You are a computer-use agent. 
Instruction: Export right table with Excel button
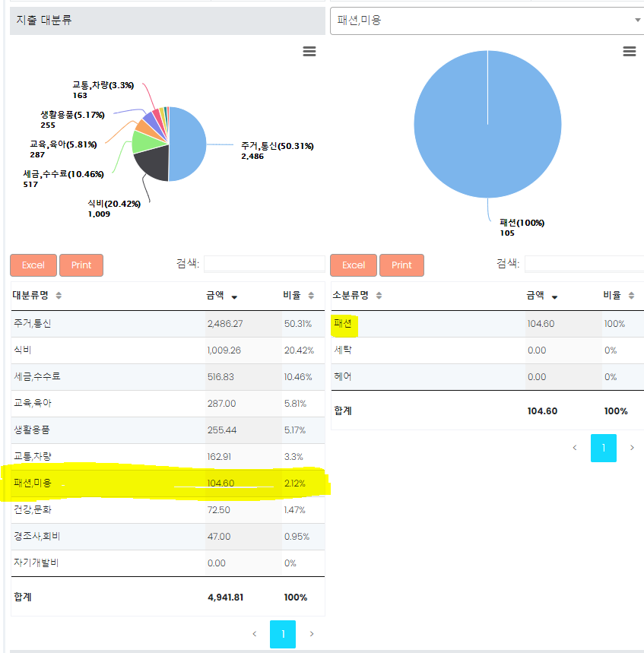pos(354,265)
